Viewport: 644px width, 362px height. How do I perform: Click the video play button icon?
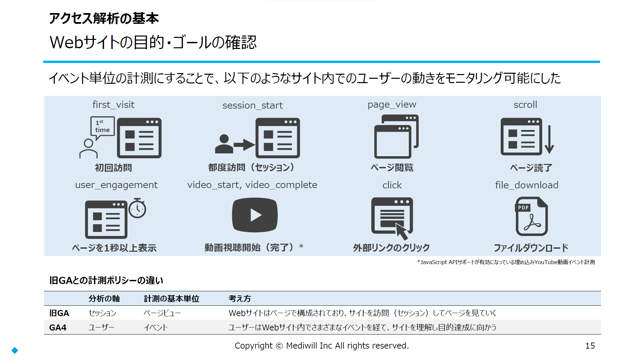coord(255,215)
